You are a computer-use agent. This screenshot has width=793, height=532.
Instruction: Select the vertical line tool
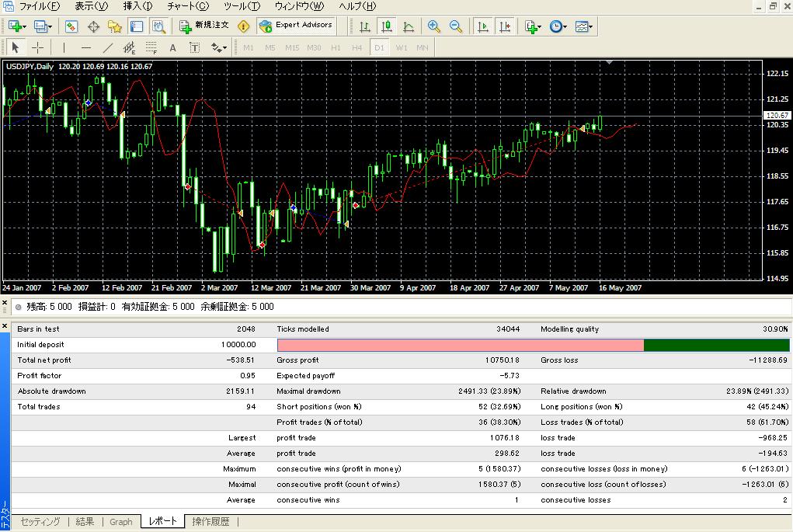64,47
